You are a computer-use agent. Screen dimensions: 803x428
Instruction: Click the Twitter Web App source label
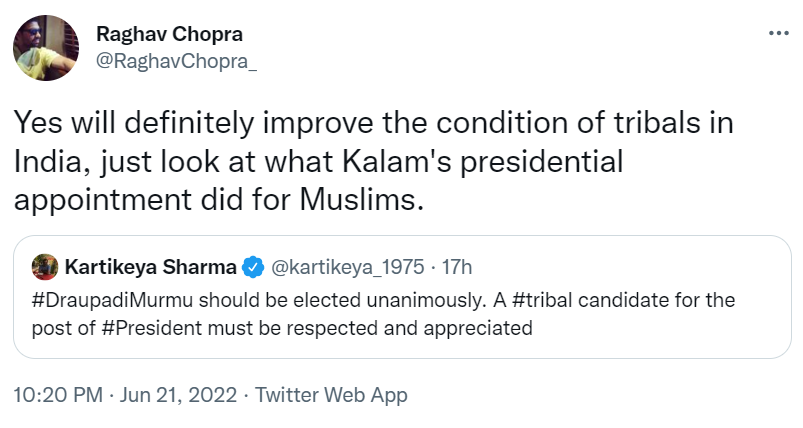click(331, 395)
